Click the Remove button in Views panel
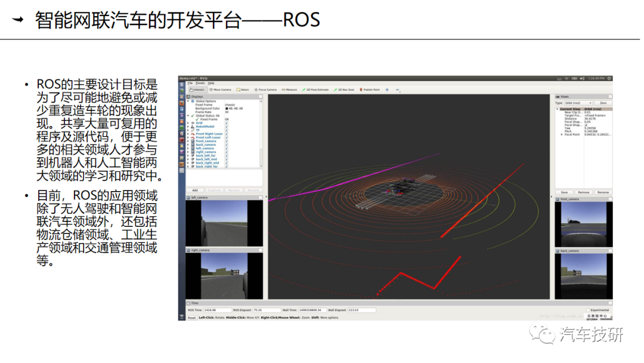The height and width of the screenshot is (363, 644). point(584,192)
